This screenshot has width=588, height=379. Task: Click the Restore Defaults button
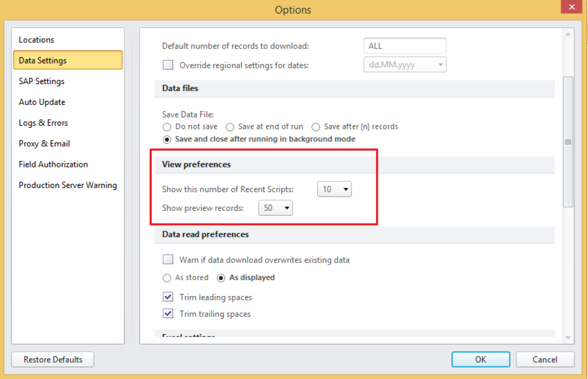[53, 359]
